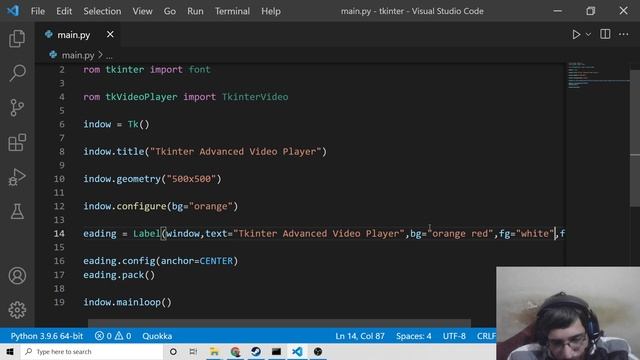Change file encoding UTF-8
This screenshot has width=640, height=360.
[454, 336]
